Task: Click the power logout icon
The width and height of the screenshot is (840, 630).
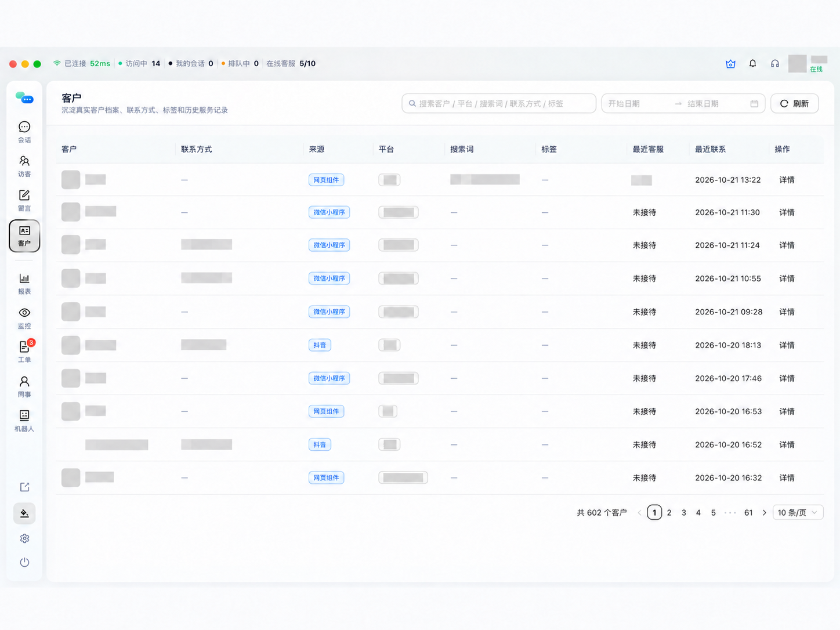Action: (24, 562)
